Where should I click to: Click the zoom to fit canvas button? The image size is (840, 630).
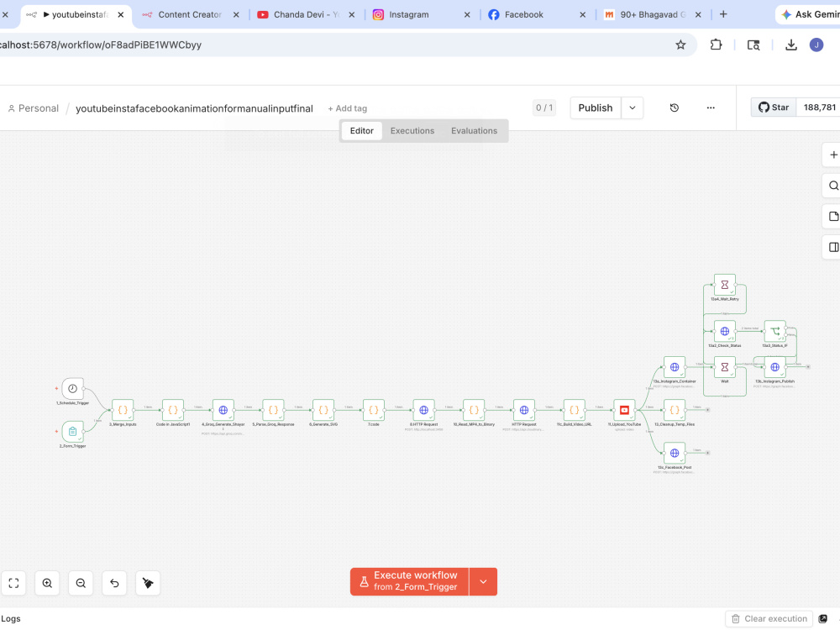pos(14,583)
